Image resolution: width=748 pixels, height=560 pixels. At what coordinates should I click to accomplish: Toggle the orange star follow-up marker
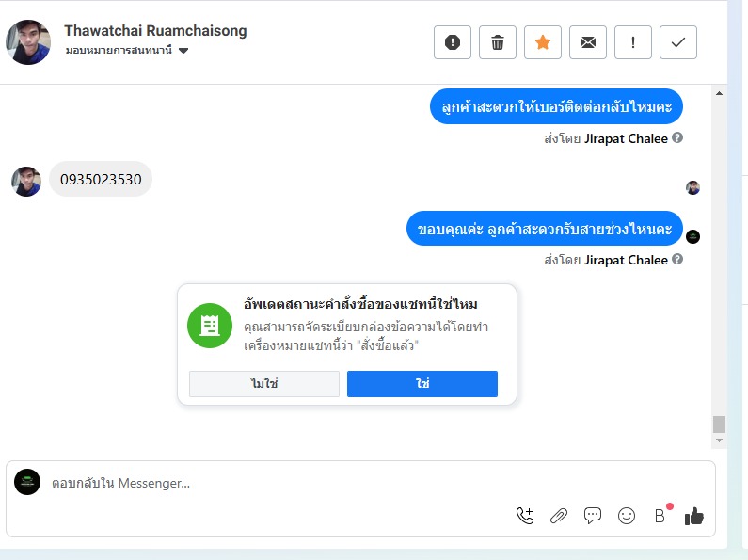pos(543,42)
